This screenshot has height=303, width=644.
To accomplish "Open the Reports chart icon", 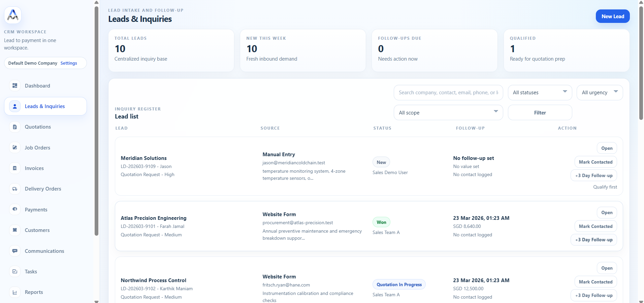I will [x=15, y=292].
